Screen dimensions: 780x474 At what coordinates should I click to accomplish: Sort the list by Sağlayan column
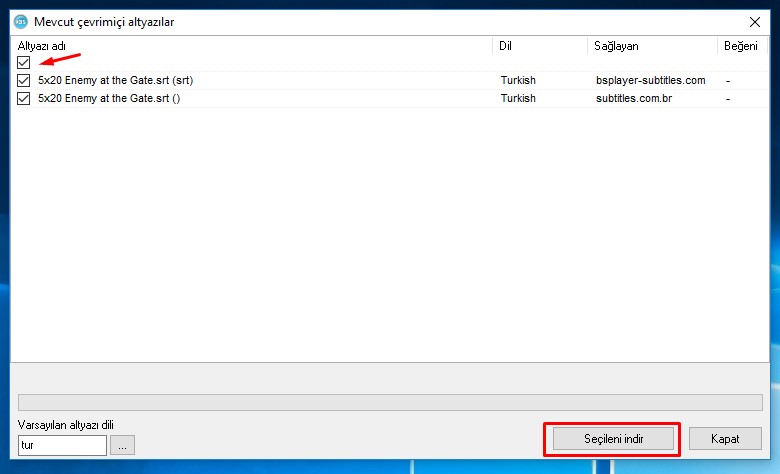(x=650, y=46)
